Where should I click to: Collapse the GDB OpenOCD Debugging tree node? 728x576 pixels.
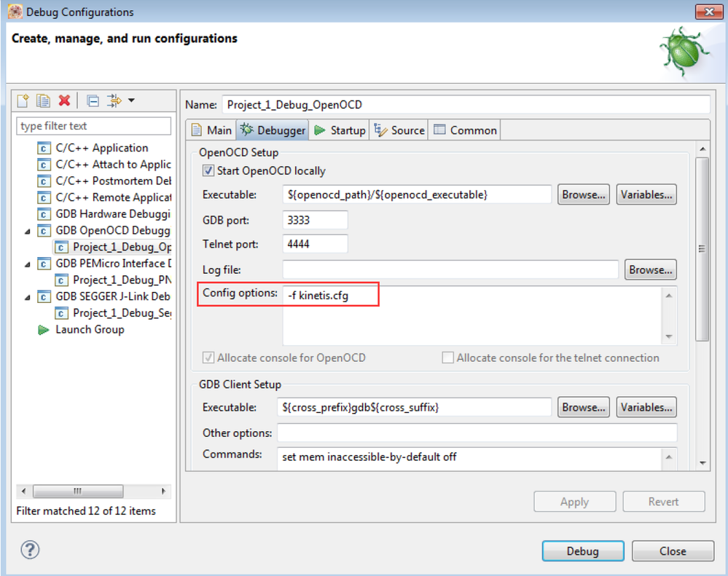pos(28,231)
